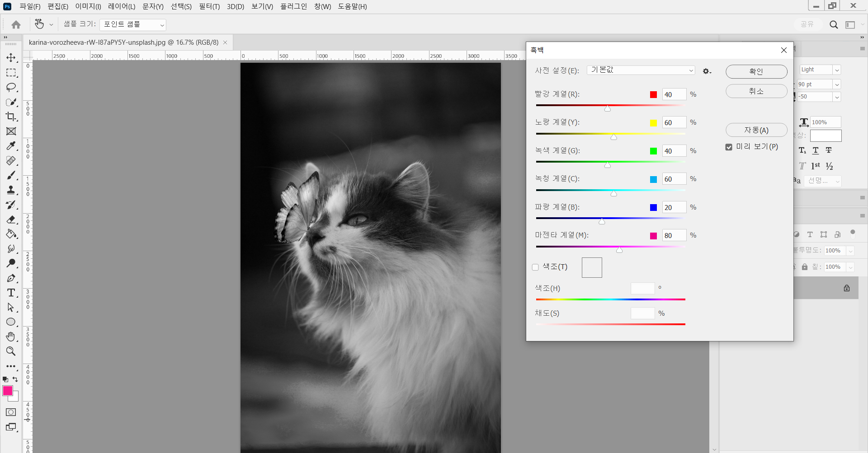Toggle the 미리 보기(P) preview checkbox
Screen dimensions: 868x453
tap(729, 147)
